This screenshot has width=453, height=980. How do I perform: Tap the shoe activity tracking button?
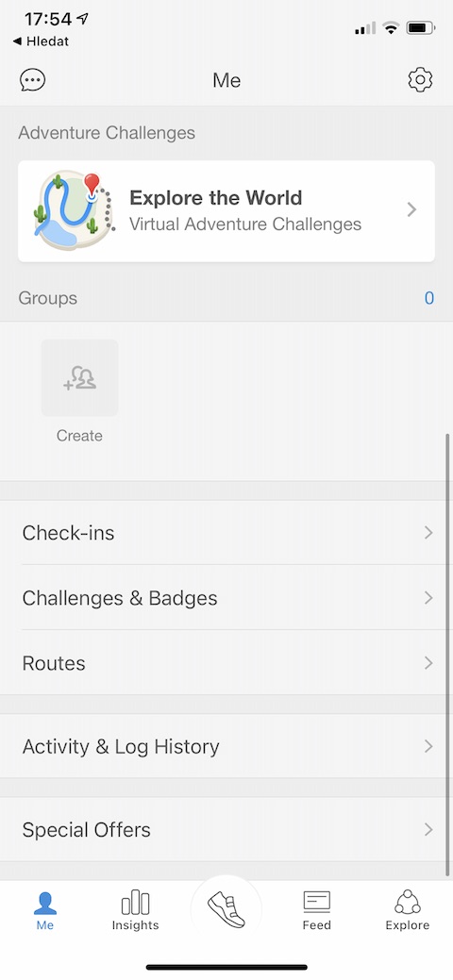(x=226, y=909)
